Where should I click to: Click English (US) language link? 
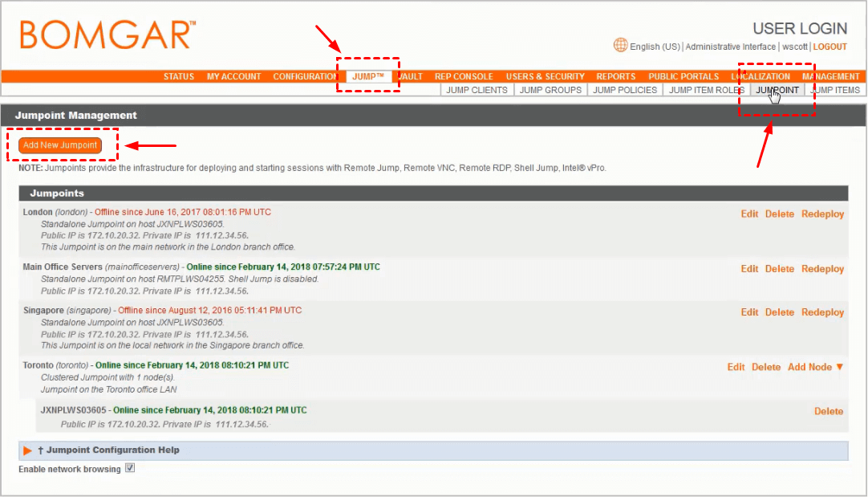[x=655, y=47]
